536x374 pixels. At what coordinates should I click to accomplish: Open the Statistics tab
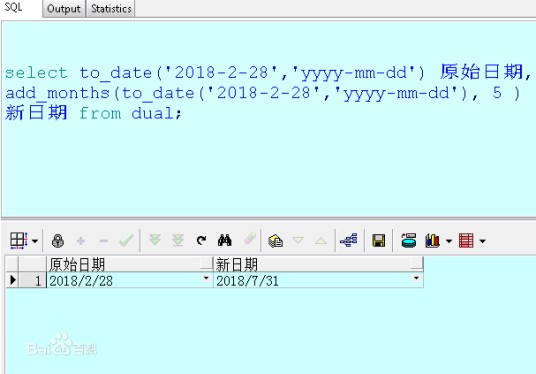111,9
